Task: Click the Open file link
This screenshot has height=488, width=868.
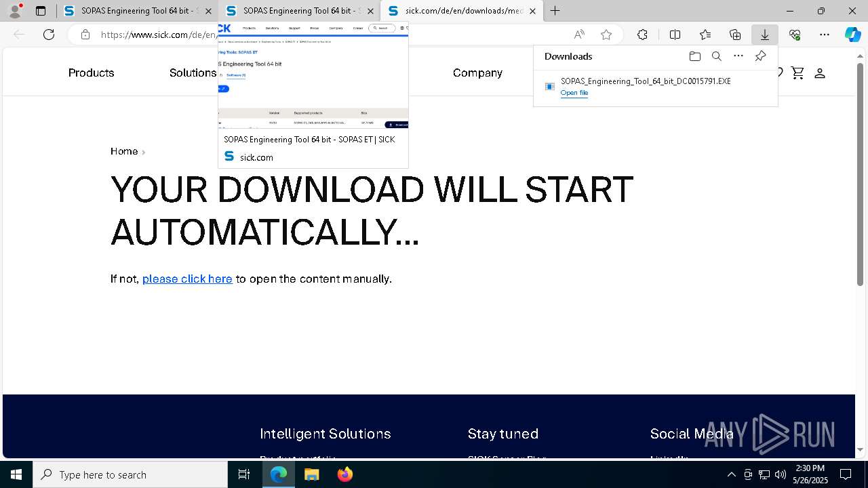Action: (x=574, y=93)
